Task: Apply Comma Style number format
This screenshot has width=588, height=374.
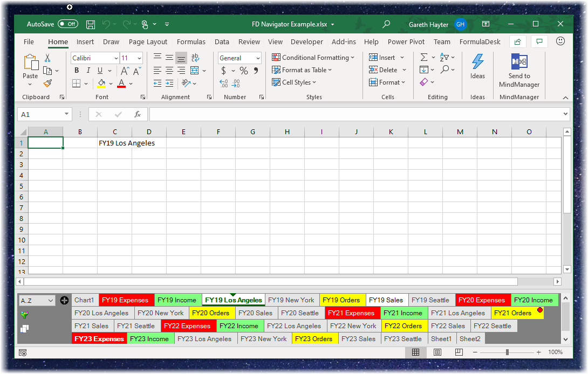Action: (x=255, y=70)
